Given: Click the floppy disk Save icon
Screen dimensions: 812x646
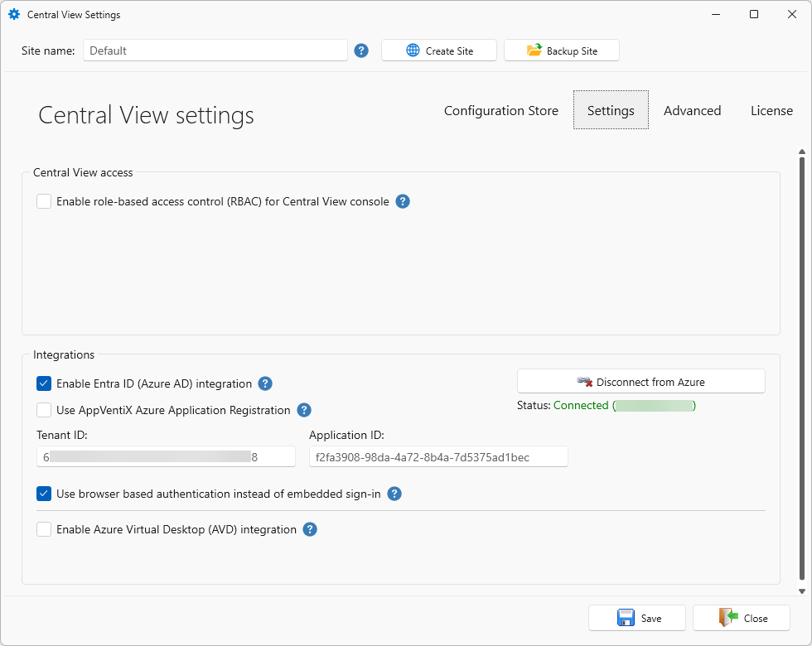Looking at the screenshot, I should click(626, 618).
